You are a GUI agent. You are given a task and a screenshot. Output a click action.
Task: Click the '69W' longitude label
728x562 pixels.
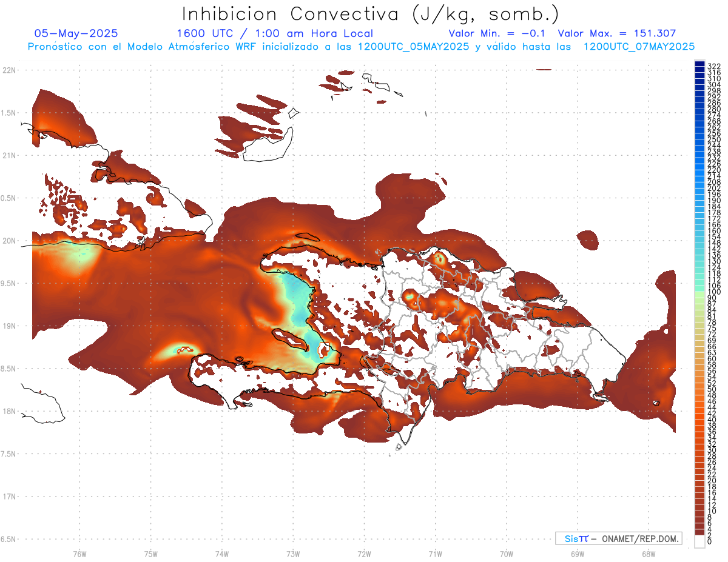(577, 554)
